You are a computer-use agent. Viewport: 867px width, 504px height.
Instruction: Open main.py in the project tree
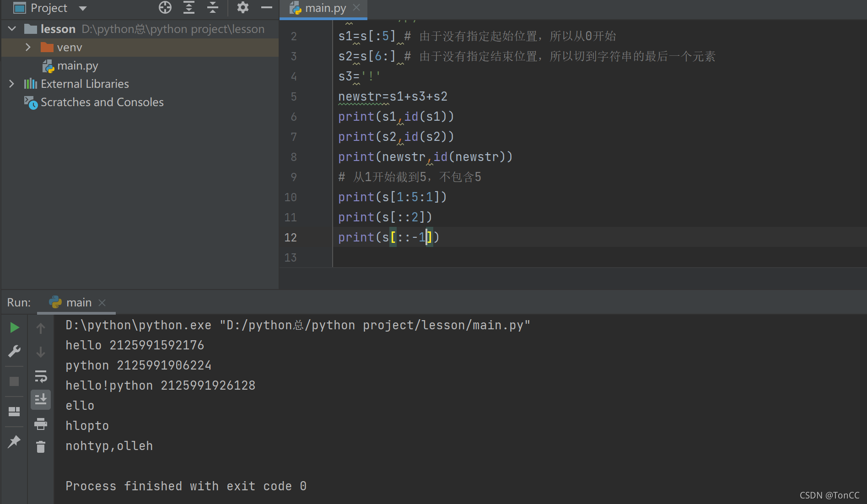click(x=78, y=66)
